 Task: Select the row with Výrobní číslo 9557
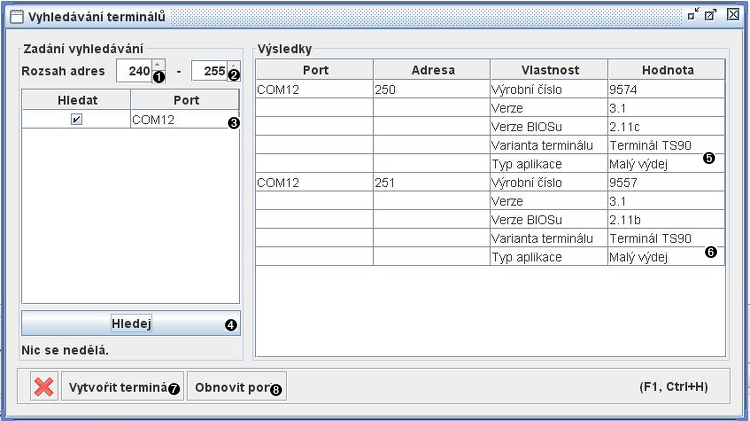[666, 183]
